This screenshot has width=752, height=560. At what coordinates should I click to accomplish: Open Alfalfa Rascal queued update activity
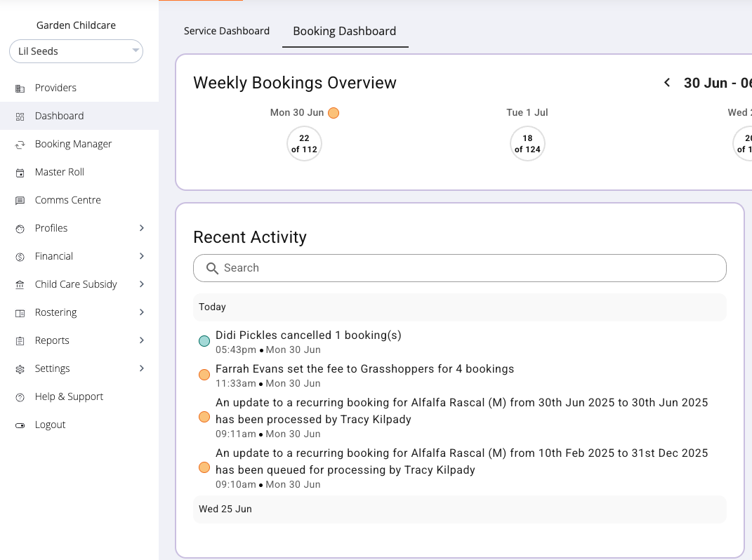[461, 461]
